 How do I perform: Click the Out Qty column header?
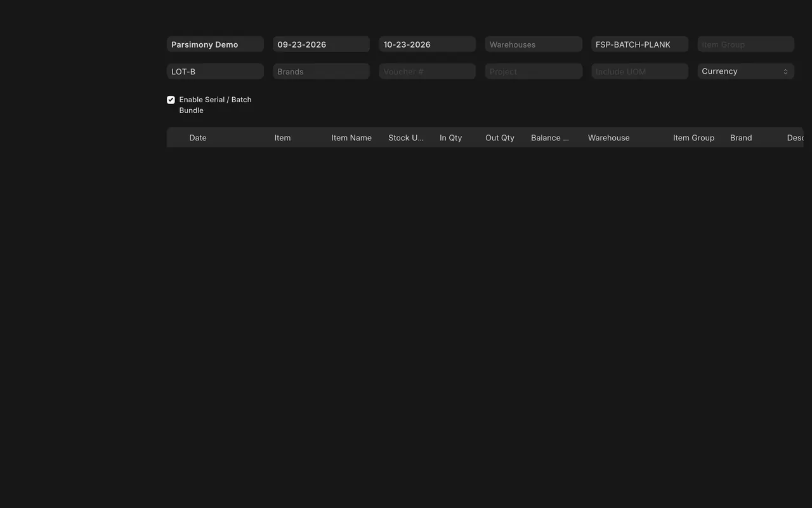(x=500, y=138)
